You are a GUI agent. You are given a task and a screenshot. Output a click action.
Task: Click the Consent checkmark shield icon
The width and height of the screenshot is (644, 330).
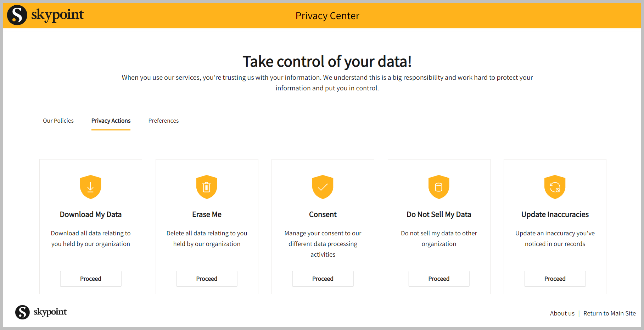[x=323, y=187]
